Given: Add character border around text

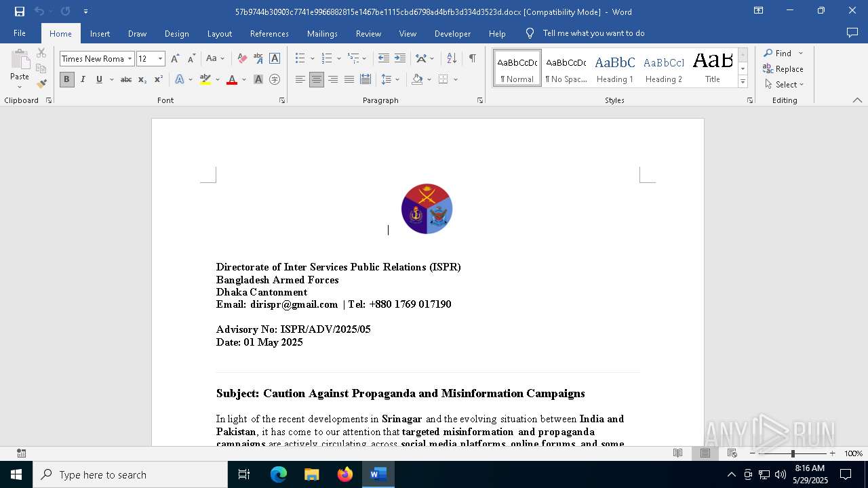Looking at the screenshot, I should coord(275,59).
